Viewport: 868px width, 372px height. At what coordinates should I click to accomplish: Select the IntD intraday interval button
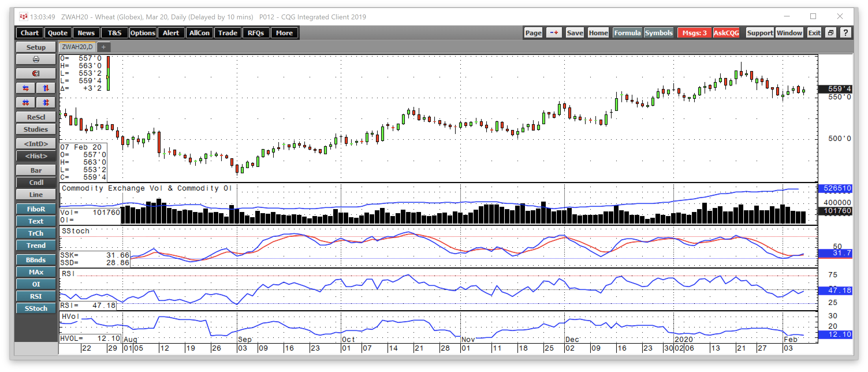[x=36, y=144]
